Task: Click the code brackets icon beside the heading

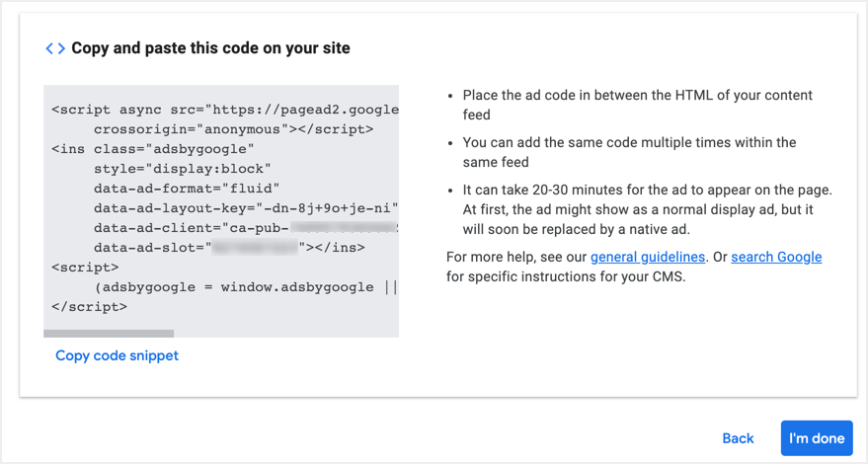Action: click(x=55, y=48)
